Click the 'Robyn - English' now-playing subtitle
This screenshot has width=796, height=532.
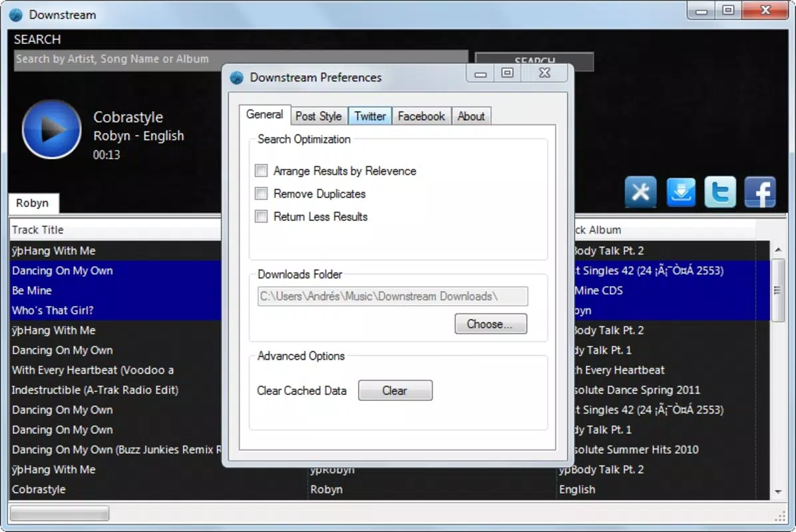coord(138,136)
